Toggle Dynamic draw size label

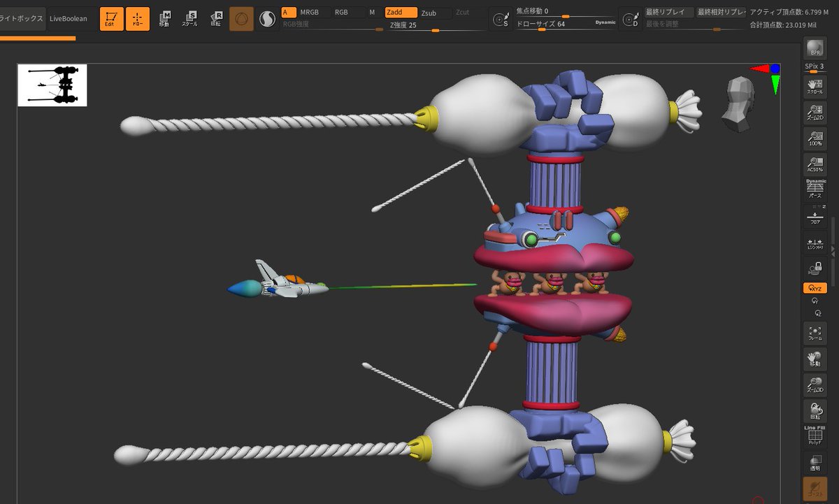click(605, 22)
